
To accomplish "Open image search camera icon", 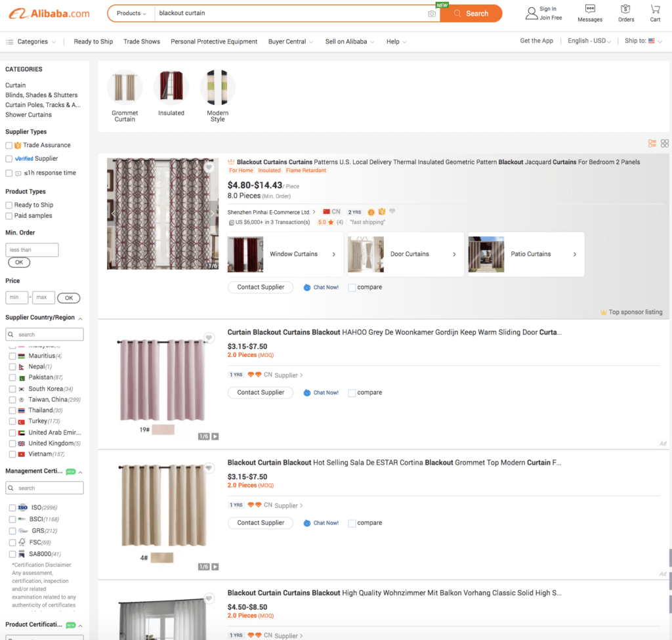I will click(432, 14).
